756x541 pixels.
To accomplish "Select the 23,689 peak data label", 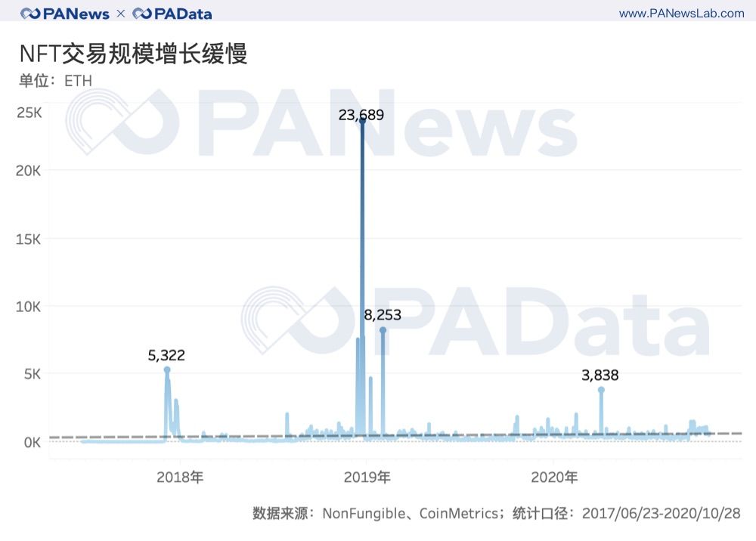I will pyautogui.click(x=361, y=116).
